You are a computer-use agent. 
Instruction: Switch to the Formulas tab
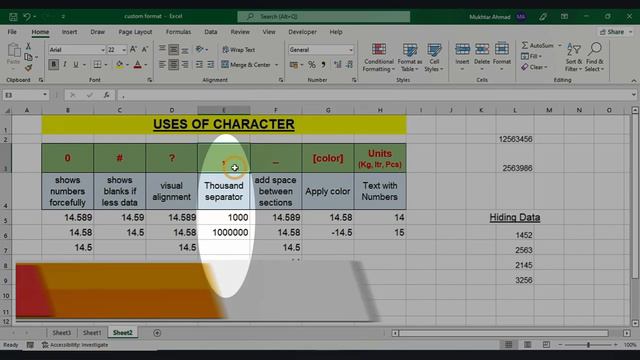point(178,32)
